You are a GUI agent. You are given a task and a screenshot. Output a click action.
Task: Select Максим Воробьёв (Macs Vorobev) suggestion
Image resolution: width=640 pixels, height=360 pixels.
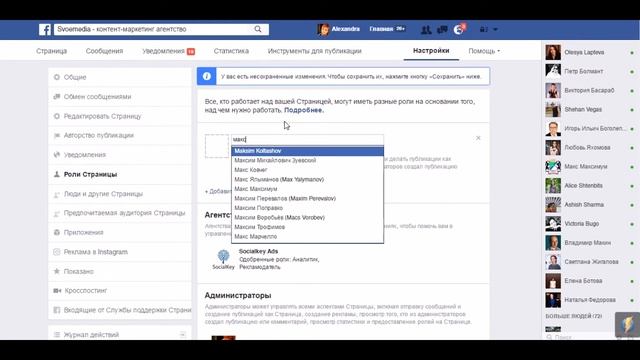(307, 218)
